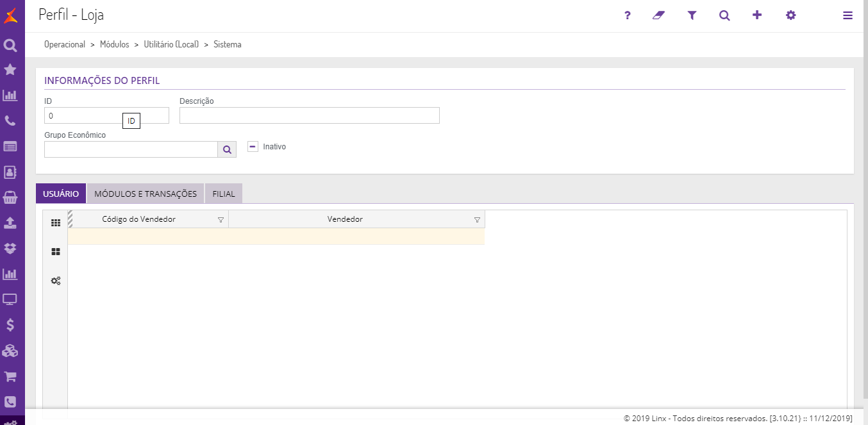Toggle the Inativo checkbox
Image resolution: width=868 pixels, height=425 pixels.
point(253,146)
